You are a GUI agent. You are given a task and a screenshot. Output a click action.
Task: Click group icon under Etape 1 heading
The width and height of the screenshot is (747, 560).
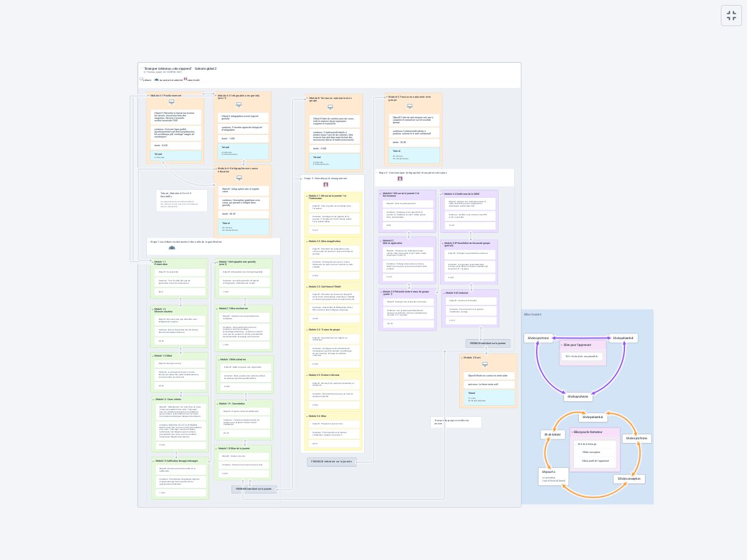[x=172, y=248]
